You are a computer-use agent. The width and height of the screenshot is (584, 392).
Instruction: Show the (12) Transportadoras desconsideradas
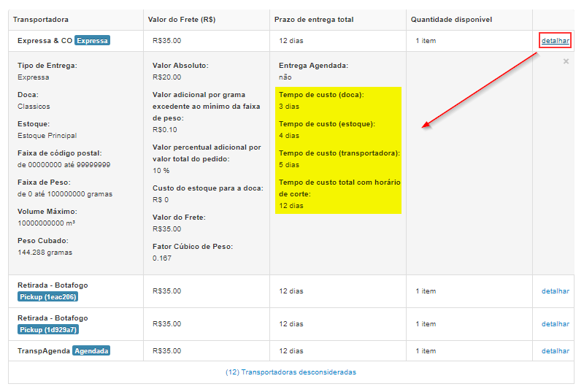coord(291,372)
